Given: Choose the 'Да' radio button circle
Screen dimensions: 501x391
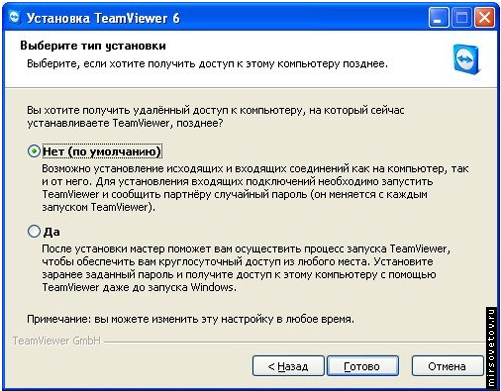Looking at the screenshot, I should (x=34, y=231).
